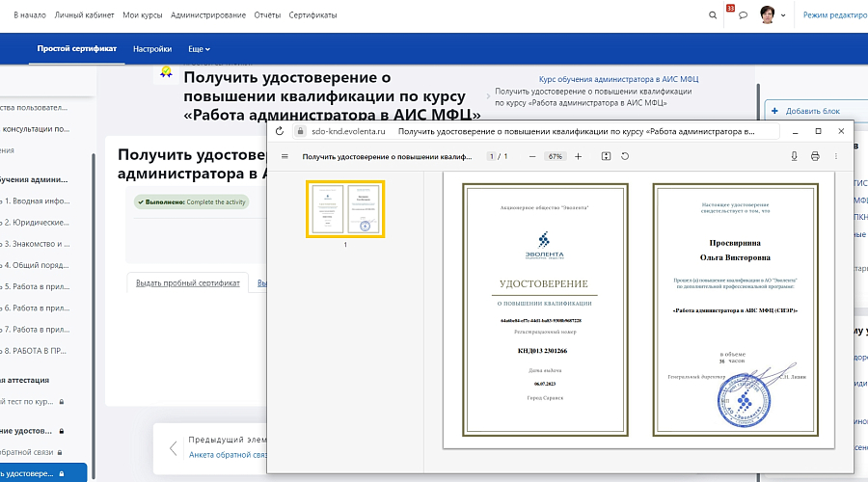Open Анкета обратной связи previous link
Screen dimensions: 868x482
(228, 455)
